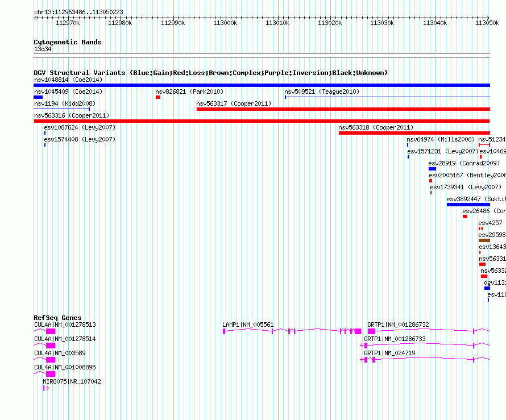The image size is (506, 420).
Task: Click the 13q34 cytogenetic band label
Action: click(43, 49)
